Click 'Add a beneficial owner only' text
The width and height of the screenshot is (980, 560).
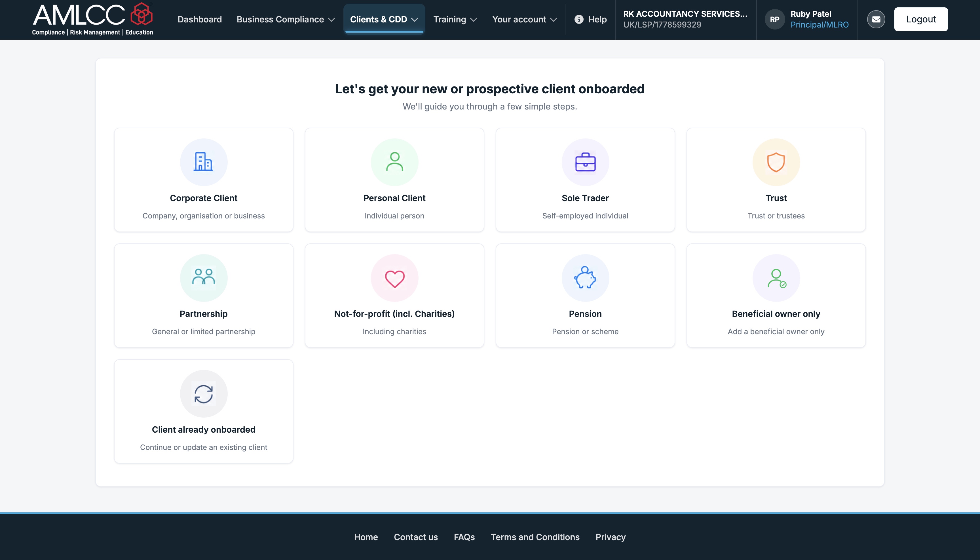point(776,332)
